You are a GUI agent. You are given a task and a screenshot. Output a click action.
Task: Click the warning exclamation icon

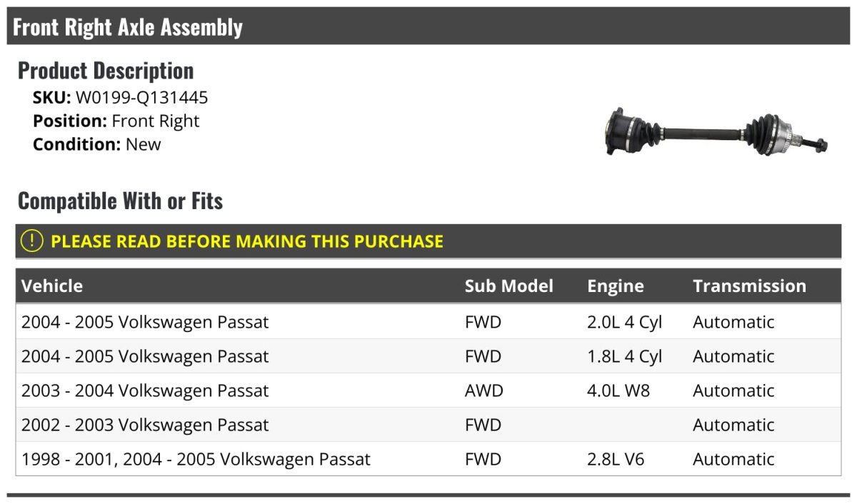pyautogui.click(x=32, y=241)
